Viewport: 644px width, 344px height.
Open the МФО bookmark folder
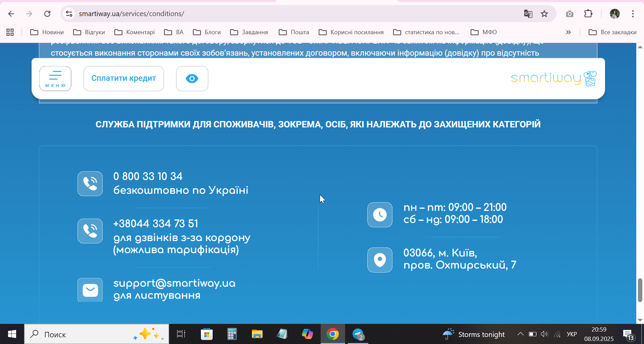pos(484,32)
